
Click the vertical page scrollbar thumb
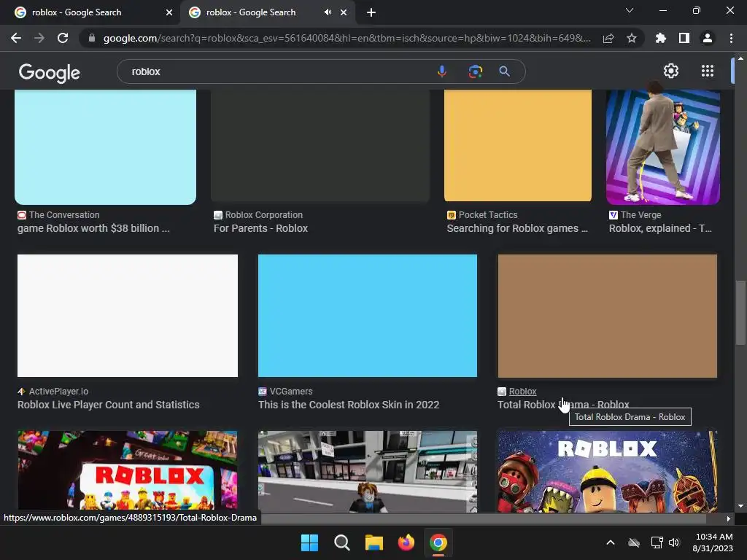tap(740, 312)
